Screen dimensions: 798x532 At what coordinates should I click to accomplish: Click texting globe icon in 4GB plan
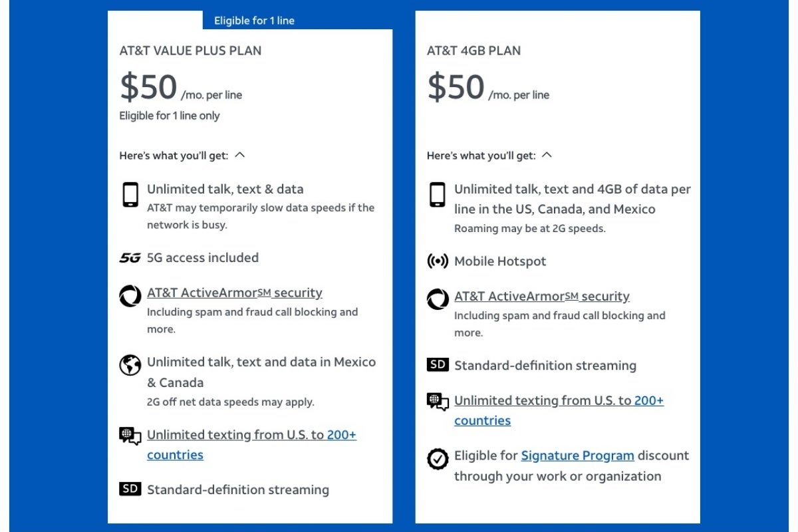(x=438, y=402)
